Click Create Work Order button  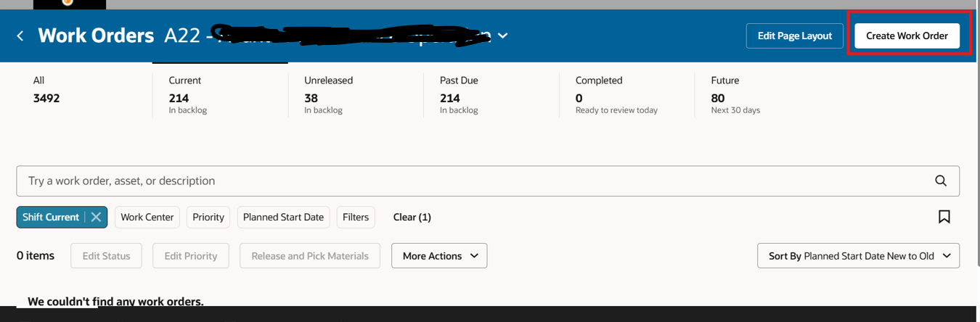pos(907,36)
